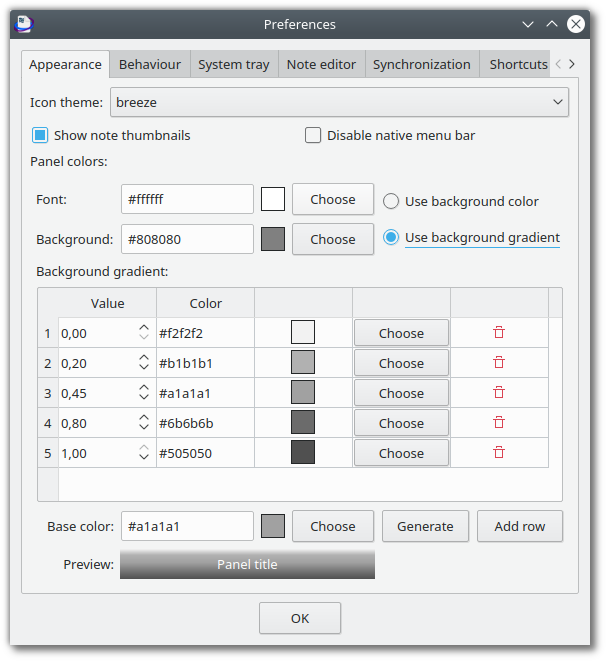Click the Color column header
Viewport: 606px width, 661px height.
pos(205,303)
